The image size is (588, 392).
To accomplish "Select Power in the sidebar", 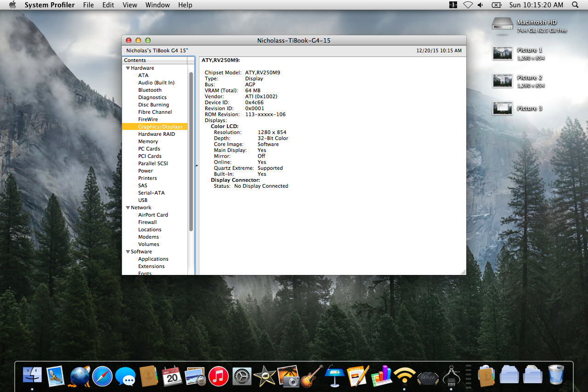I will pos(146,171).
